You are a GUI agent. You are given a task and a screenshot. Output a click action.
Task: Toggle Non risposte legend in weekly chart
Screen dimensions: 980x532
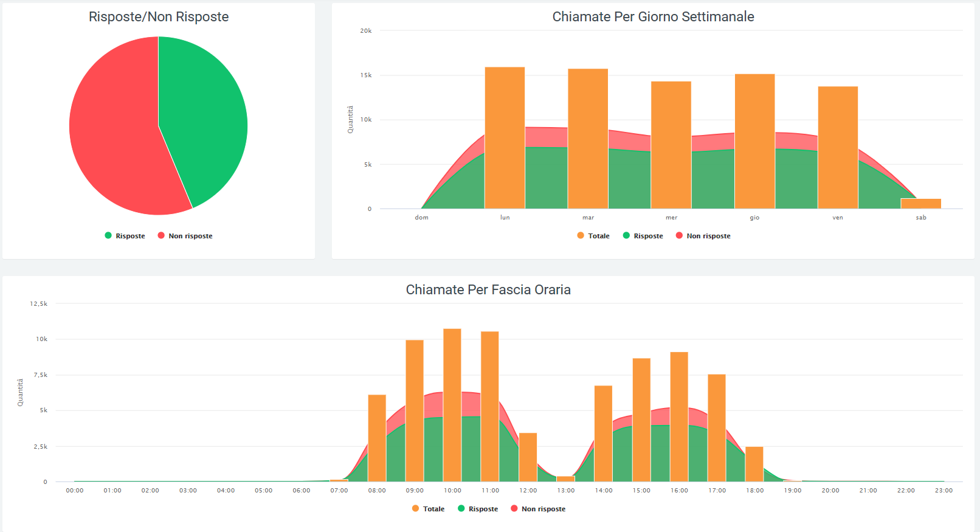(x=703, y=236)
